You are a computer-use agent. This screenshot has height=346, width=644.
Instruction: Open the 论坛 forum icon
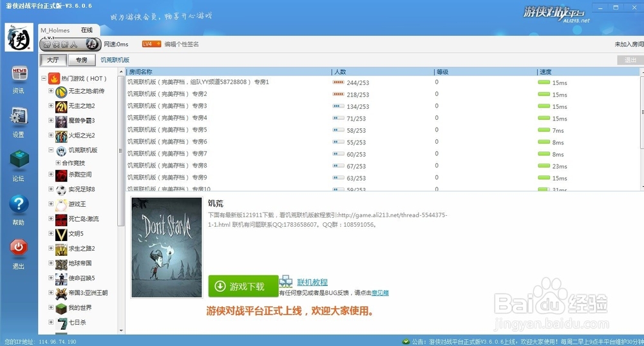tap(19, 160)
